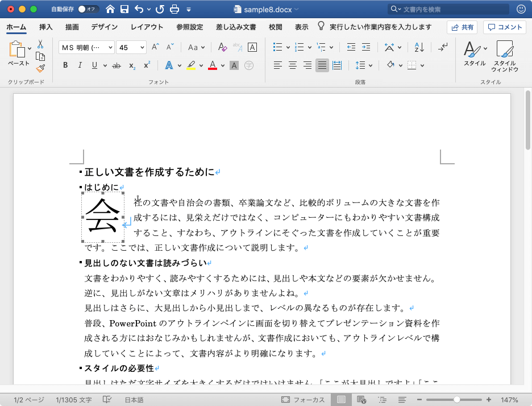Click the document search field

pyautogui.click(x=448, y=9)
